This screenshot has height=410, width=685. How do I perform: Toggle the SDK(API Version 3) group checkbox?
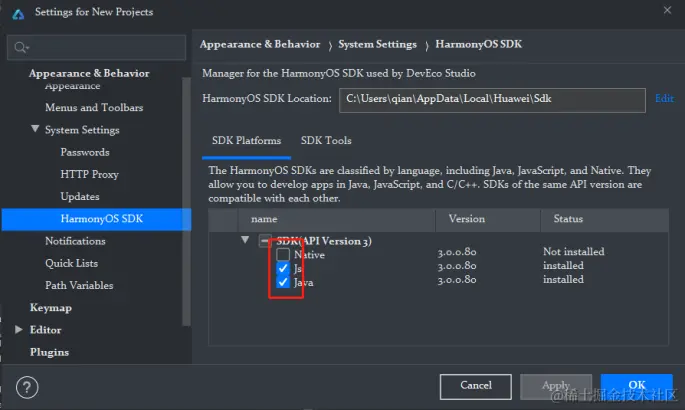[265, 241]
